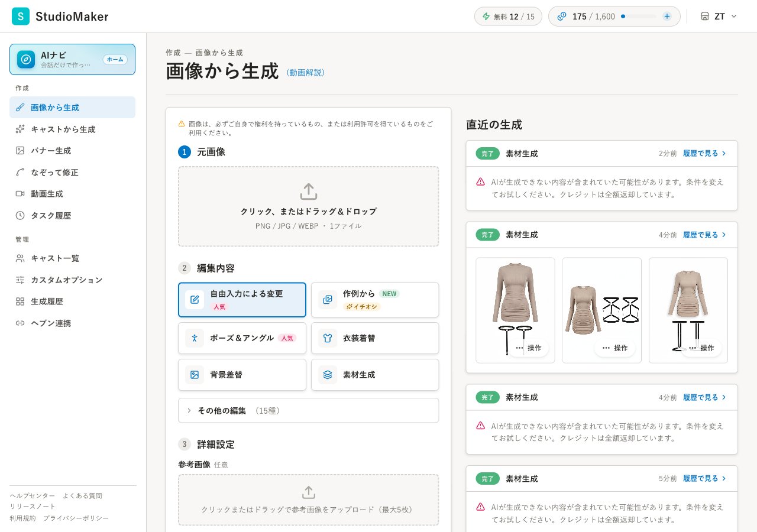Screen dimensions: 757x532
Task: Open カスタムオプション settings
Action: pos(72,280)
